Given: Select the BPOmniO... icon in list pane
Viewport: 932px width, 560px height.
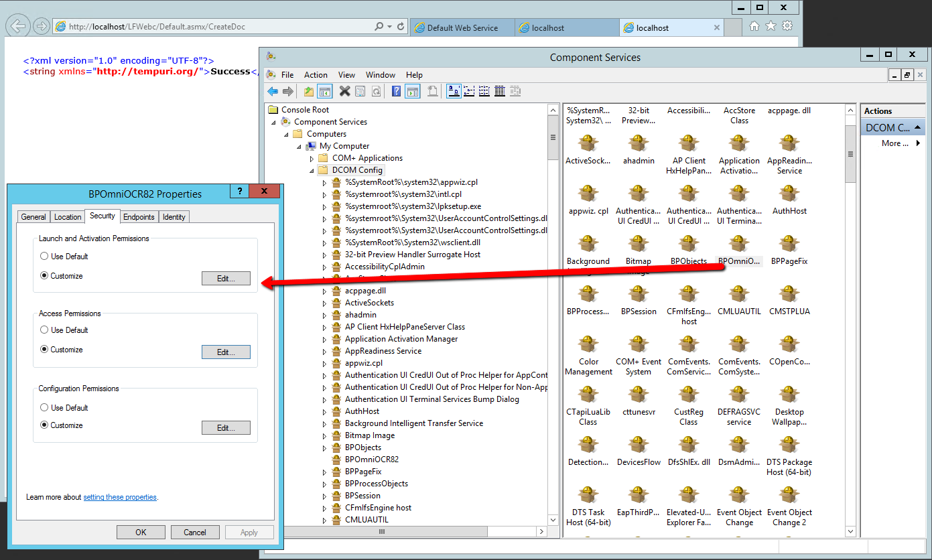Looking at the screenshot, I should click(739, 251).
